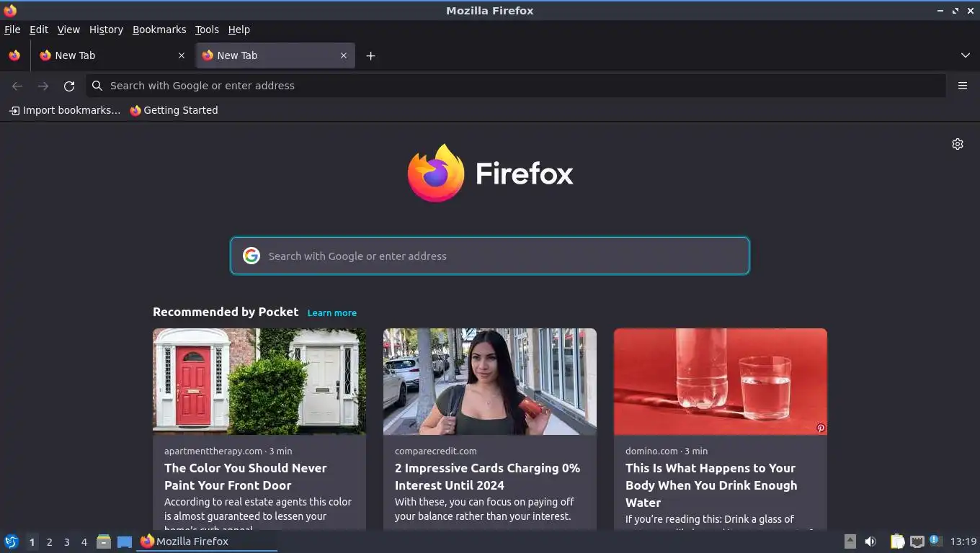This screenshot has height=553, width=980.
Task: Open the list all tabs chevron
Action: point(966,55)
